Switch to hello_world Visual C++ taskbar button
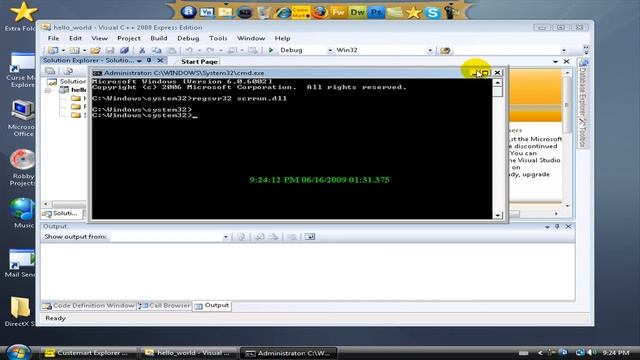The width and height of the screenshot is (640, 360). pyautogui.click(x=189, y=353)
